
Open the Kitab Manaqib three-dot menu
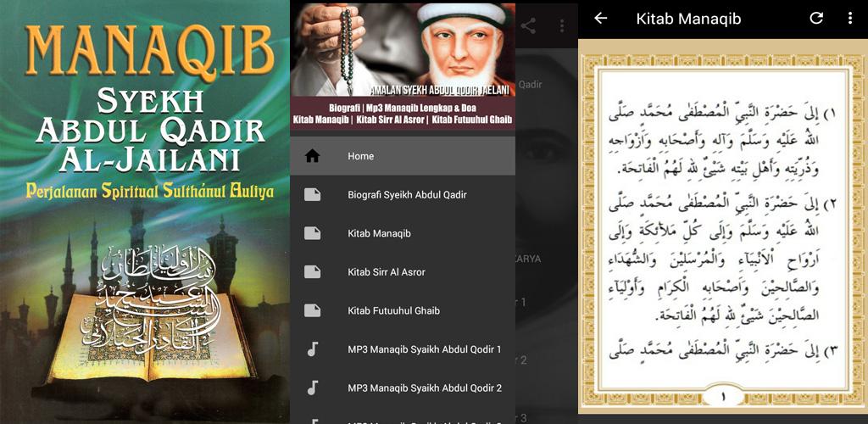pos(849,19)
